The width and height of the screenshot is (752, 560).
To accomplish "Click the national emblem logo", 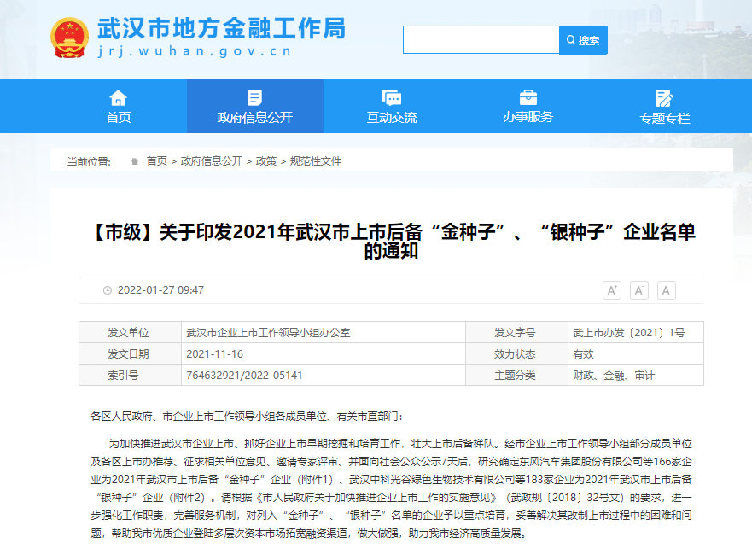I will pyautogui.click(x=68, y=37).
